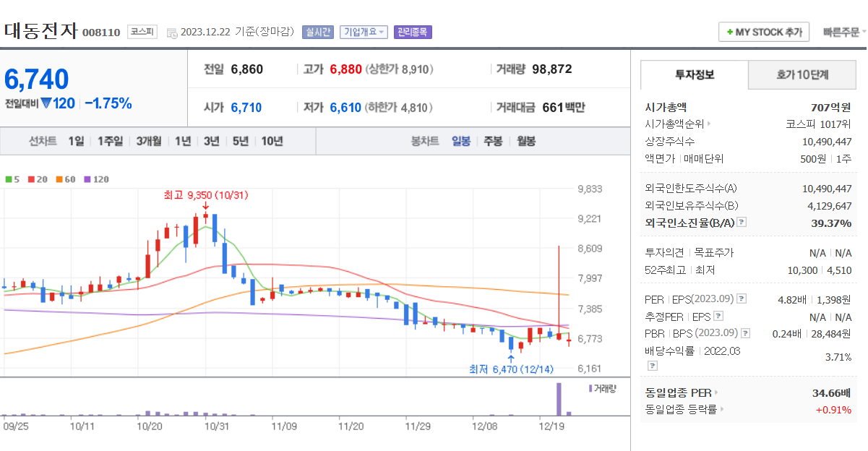
Task: Click the green 5-day moving average legend
Action: [12, 179]
